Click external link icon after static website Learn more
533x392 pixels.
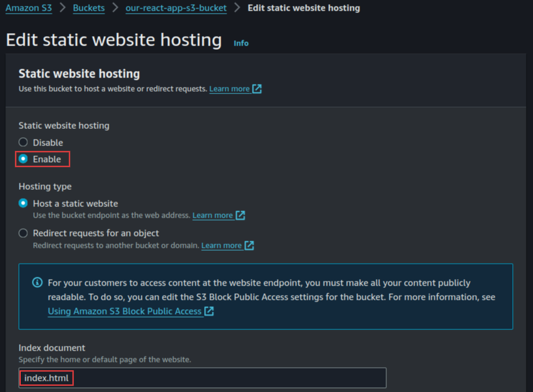point(240,215)
